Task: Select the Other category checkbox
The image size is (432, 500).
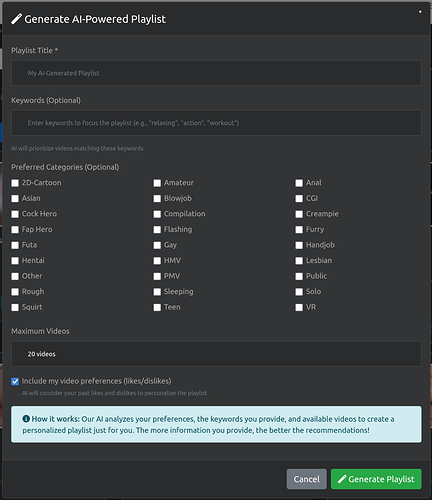Action: (x=15, y=276)
